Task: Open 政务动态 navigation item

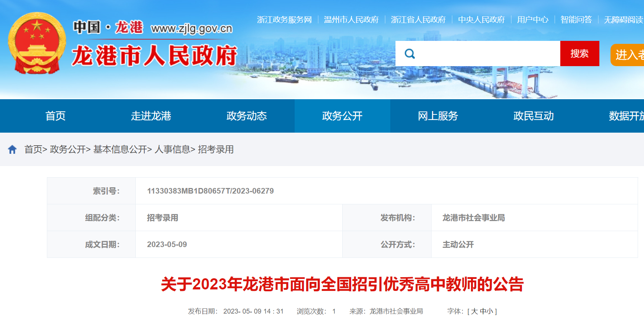Action: pos(247,116)
